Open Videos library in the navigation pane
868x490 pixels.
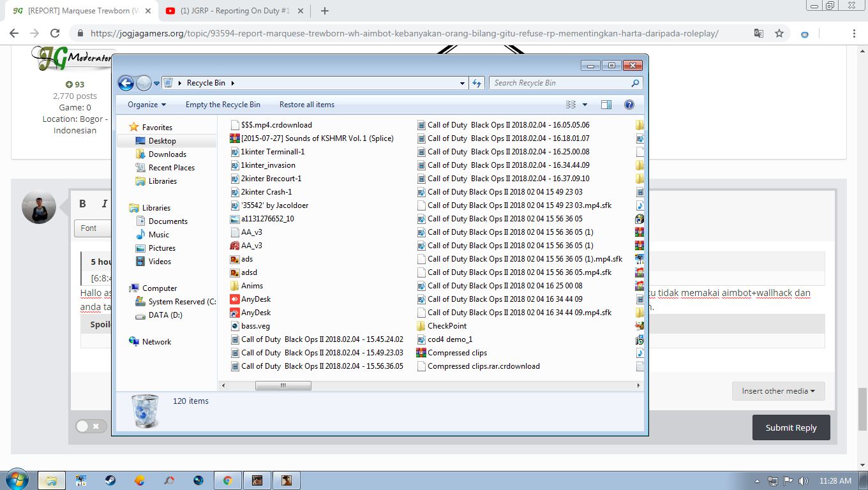(160, 262)
